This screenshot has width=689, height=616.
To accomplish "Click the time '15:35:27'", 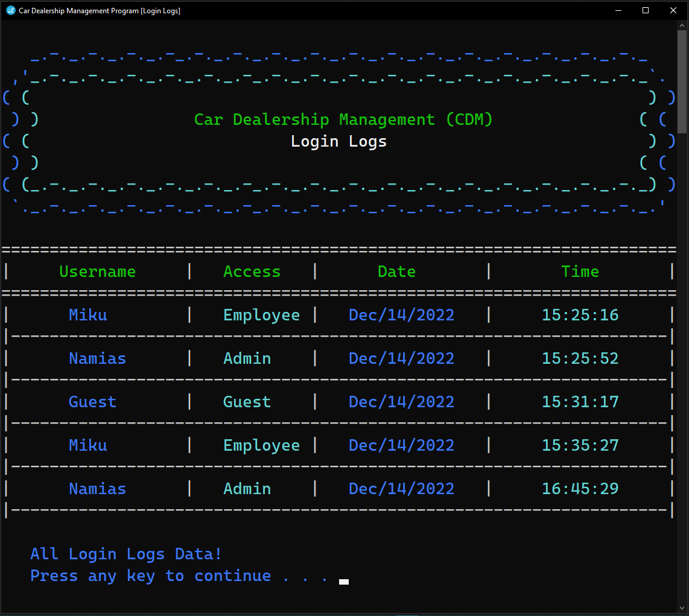I will (x=580, y=445).
